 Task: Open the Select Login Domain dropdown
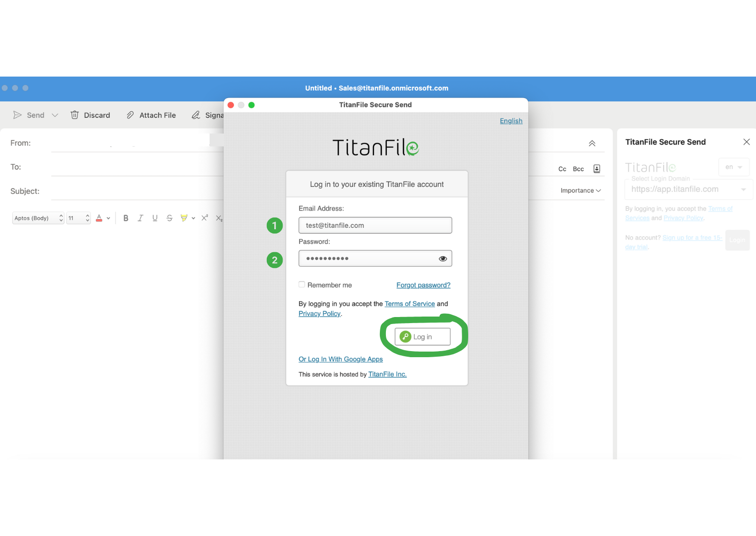(x=688, y=189)
